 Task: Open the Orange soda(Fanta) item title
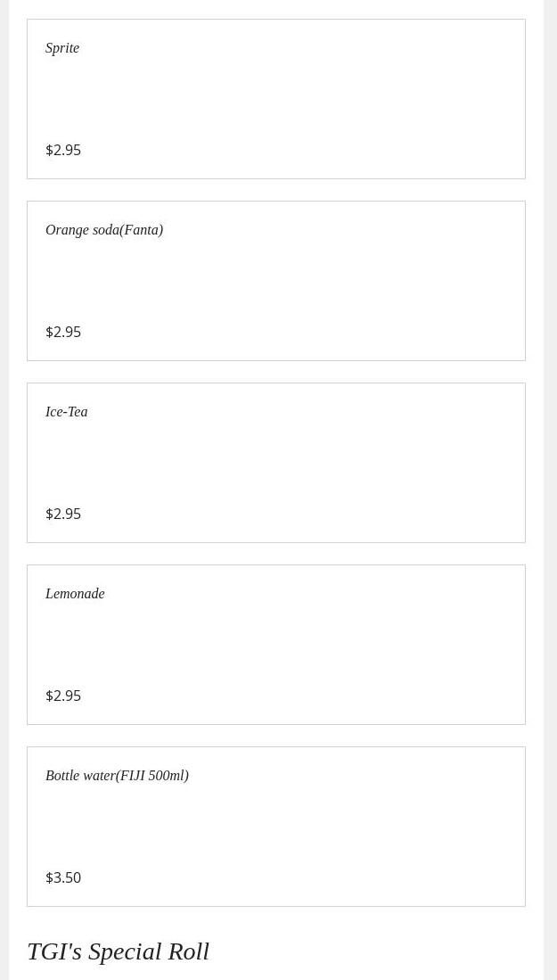[x=104, y=230]
